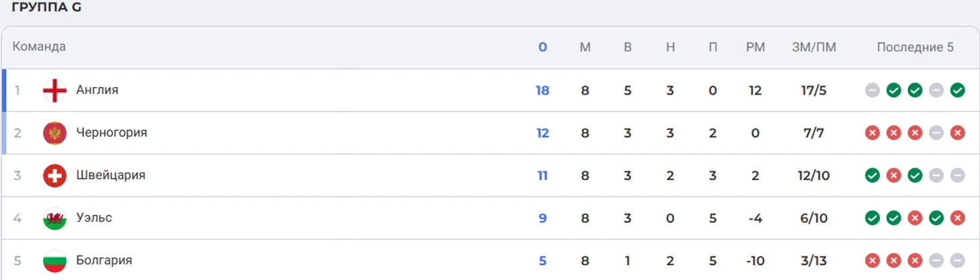Click Montenegro's most recent loss icon
Screen dimensions: 980x280
958,133
